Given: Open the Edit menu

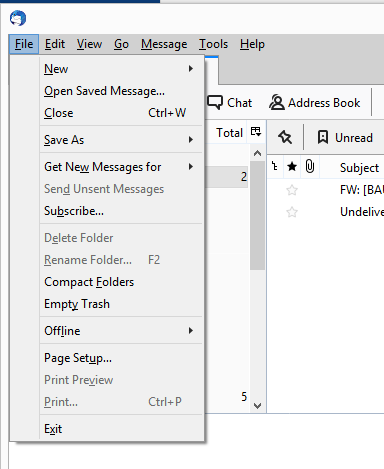Looking at the screenshot, I should pyautogui.click(x=55, y=44).
